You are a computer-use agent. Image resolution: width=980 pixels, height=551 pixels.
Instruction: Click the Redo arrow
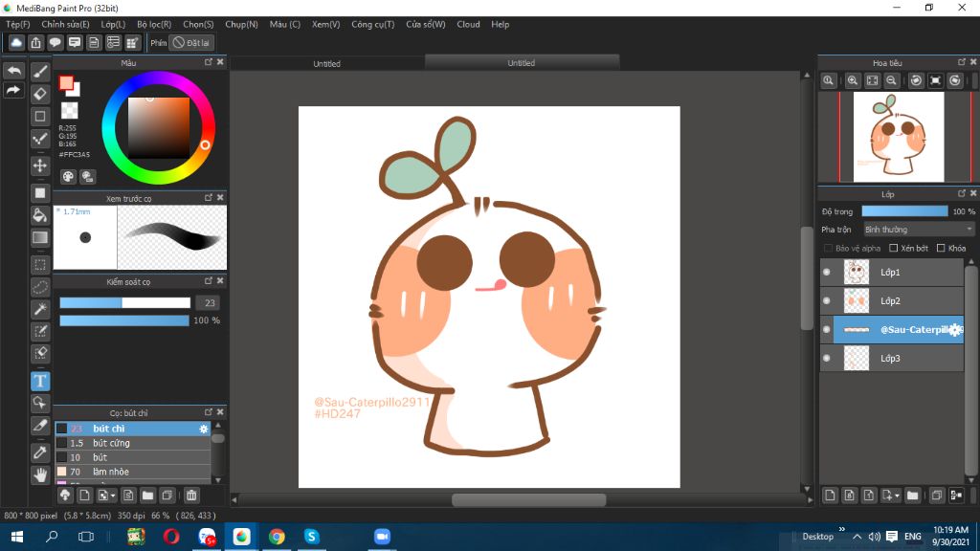click(13, 91)
